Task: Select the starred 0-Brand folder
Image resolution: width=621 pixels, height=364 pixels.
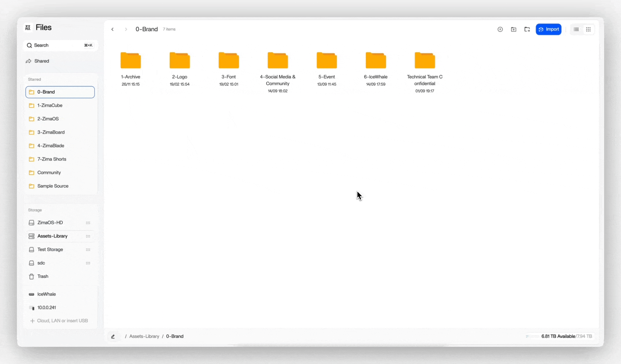Action: tap(60, 92)
